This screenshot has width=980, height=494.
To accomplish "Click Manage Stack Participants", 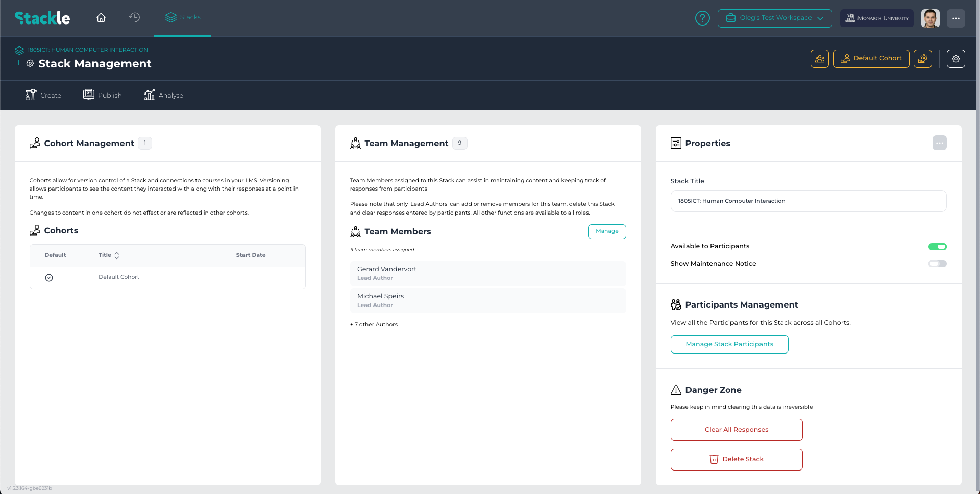I will point(729,344).
